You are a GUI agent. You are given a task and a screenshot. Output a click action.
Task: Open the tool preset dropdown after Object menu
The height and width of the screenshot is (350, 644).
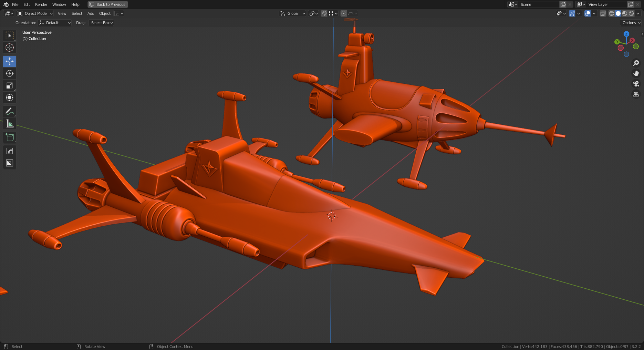tap(119, 13)
